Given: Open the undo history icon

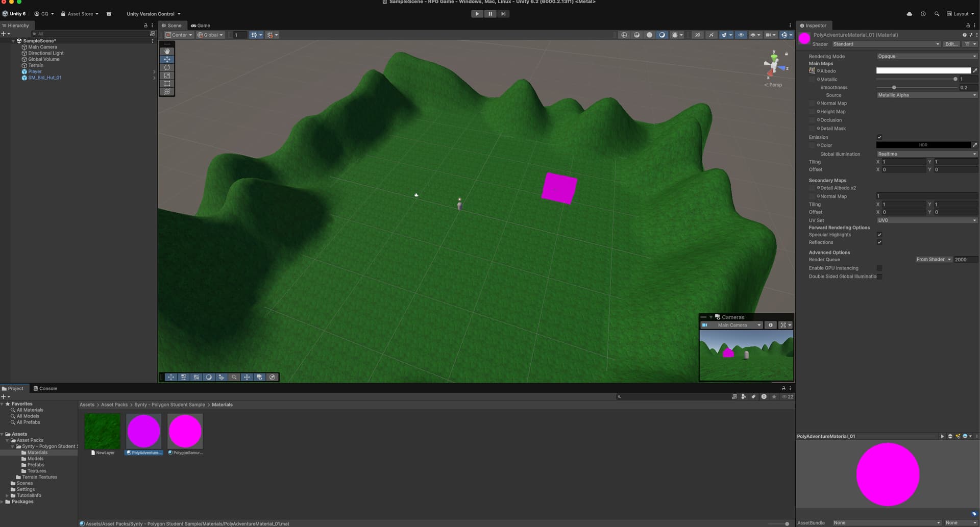Looking at the screenshot, I should point(923,14).
